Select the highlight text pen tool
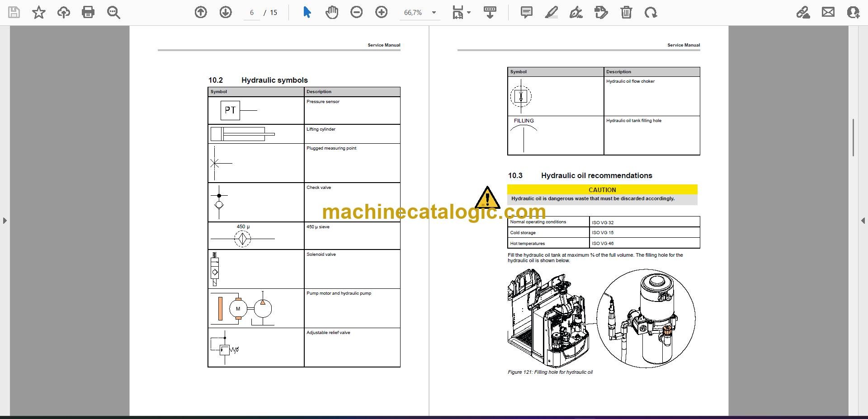The image size is (868, 419). click(551, 12)
